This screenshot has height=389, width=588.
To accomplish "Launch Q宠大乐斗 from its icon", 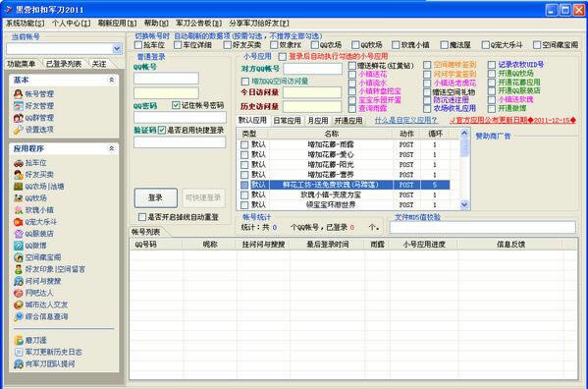I will pyautogui.click(x=18, y=222).
